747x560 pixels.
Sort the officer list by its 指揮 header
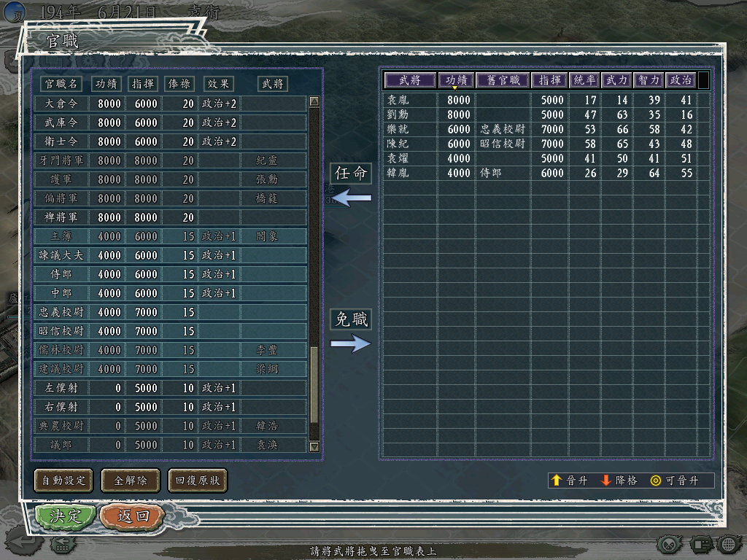549,80
